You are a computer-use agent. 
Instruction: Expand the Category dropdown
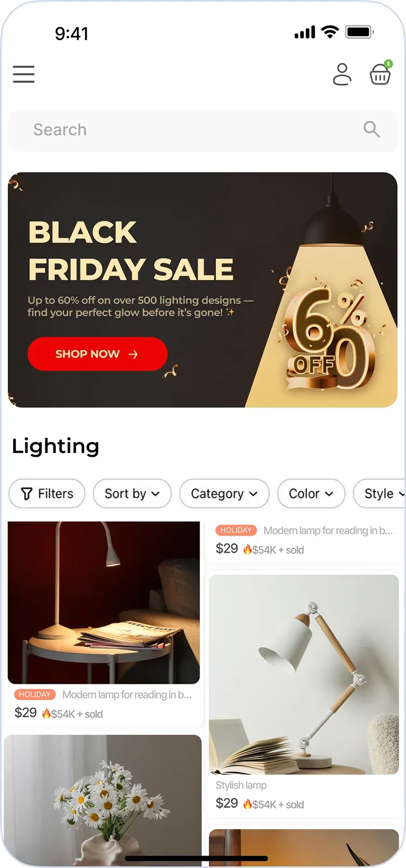pyautogui.click(x=224, y=494)
